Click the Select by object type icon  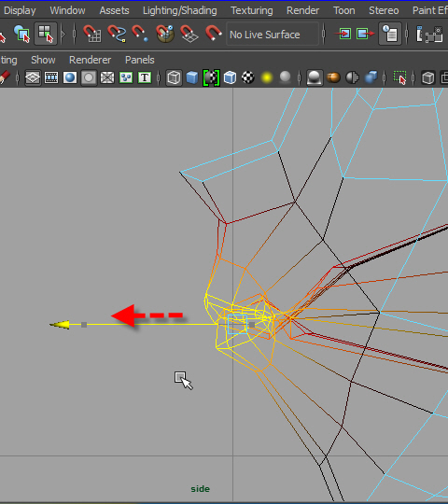click(21, 34)
